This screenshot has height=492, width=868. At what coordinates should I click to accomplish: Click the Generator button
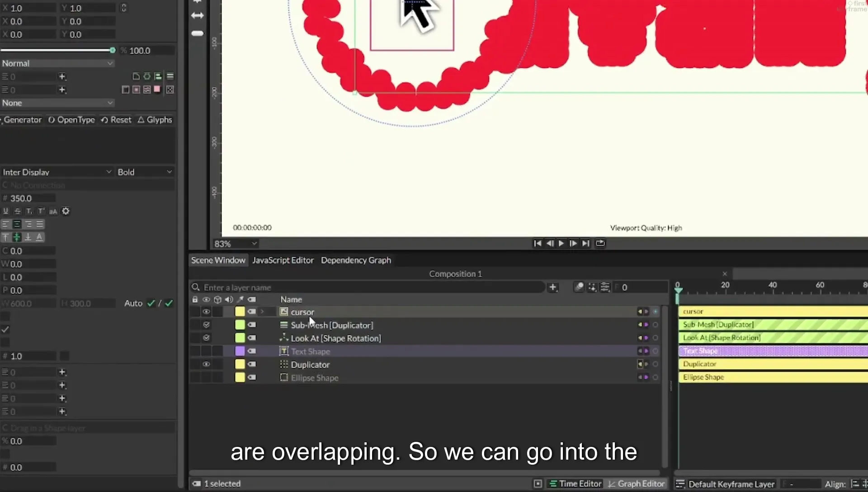pyautogui.click(x=22, y=120)
